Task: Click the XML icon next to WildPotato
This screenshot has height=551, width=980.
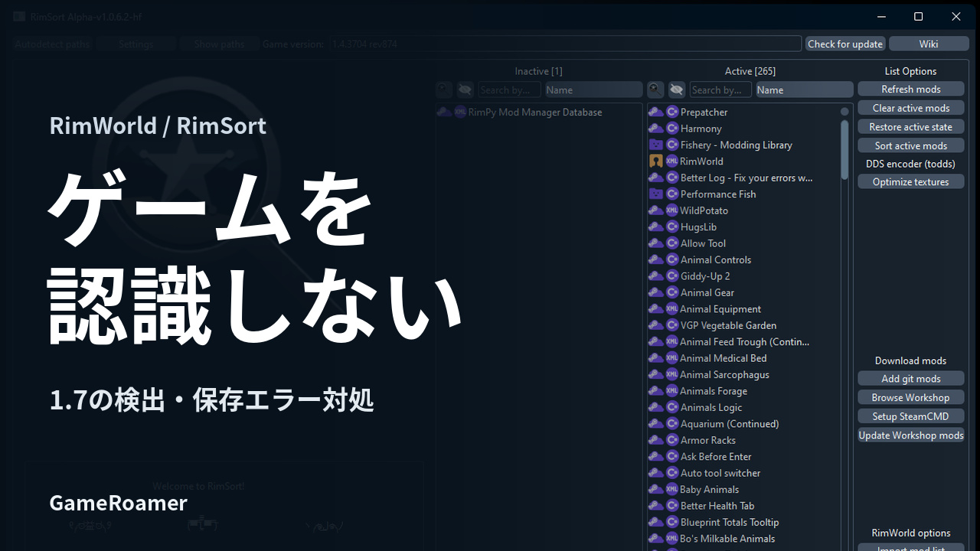Action: coord(672,210)
